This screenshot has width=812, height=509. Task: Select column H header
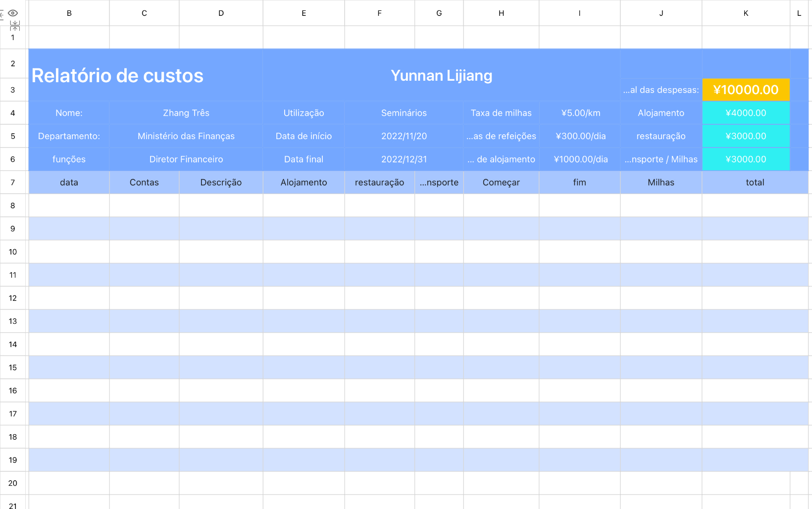tap(501, 13)
